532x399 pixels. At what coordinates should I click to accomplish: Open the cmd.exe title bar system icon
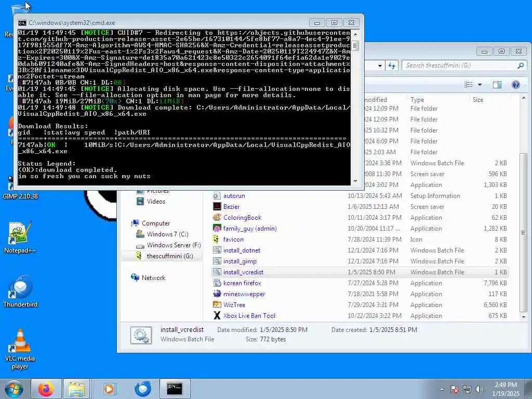22,23
